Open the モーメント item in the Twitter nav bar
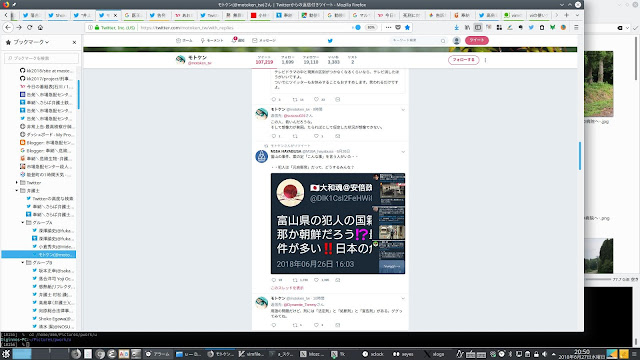The image size is (640, 360). point(212,40)
